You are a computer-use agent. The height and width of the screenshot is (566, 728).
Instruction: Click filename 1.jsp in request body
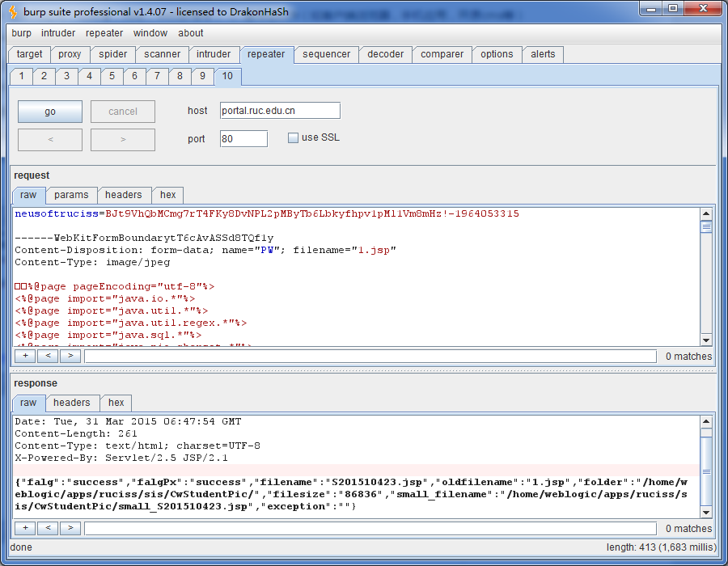coord(374,250)
